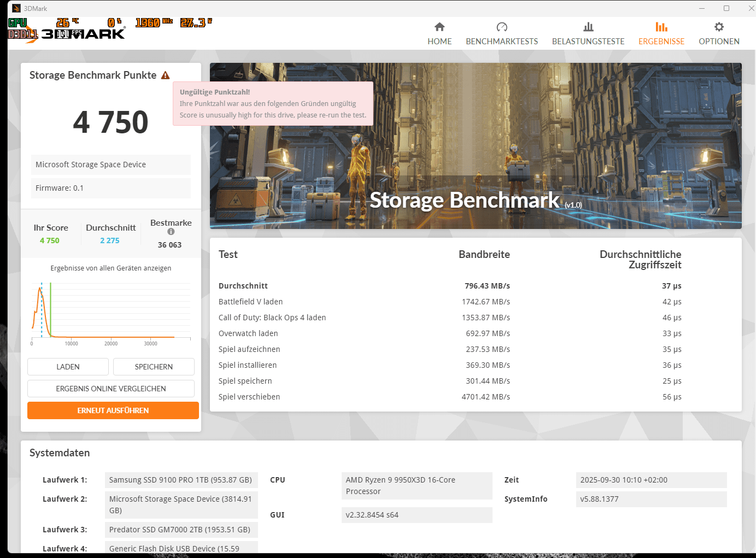756x558 pixels.
Task: Click the Systemdaten heading
Action: point(60,453)
